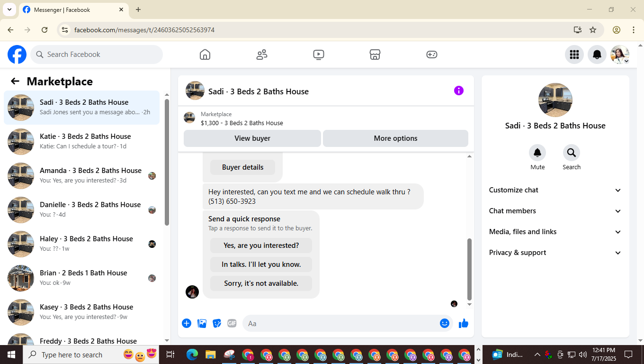Open a new browser tab
Screen dimensions: 644x364
(x=138, y=9)
